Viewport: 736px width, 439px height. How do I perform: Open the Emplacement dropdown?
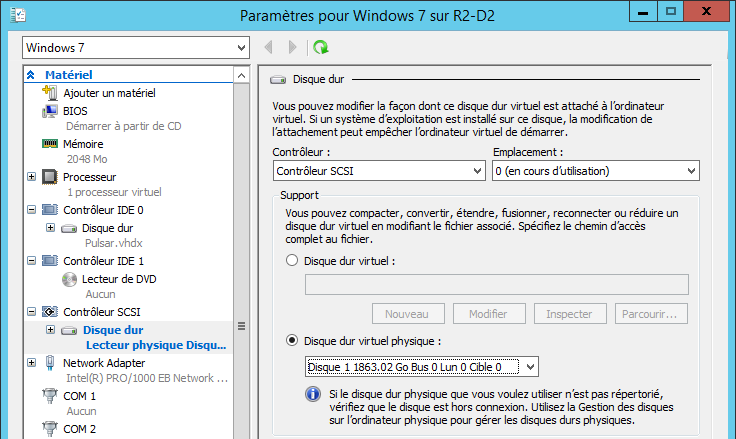(x=595, y=171)
